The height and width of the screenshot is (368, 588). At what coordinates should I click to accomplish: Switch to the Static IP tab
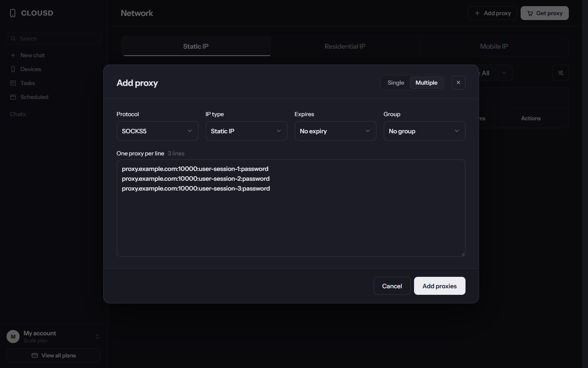tap(196, 46)
